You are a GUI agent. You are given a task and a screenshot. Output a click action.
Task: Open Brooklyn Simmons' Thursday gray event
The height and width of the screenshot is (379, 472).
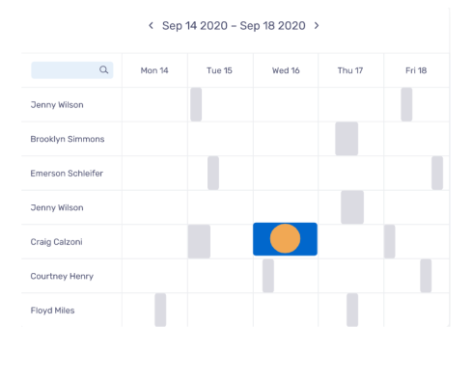[x=347, y=139]
